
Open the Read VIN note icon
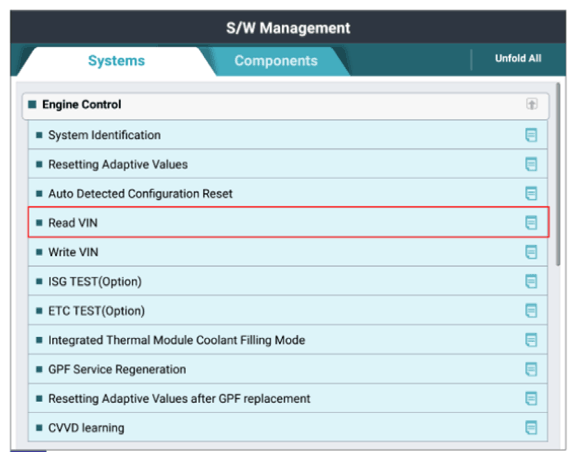[x=531, y=223]
